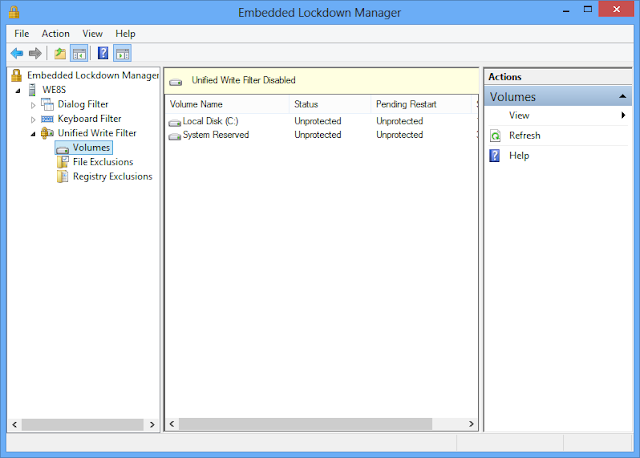Screen dimensions: 640x458
Task: Collapse the Volumes actions section
Action: point(622,96)
